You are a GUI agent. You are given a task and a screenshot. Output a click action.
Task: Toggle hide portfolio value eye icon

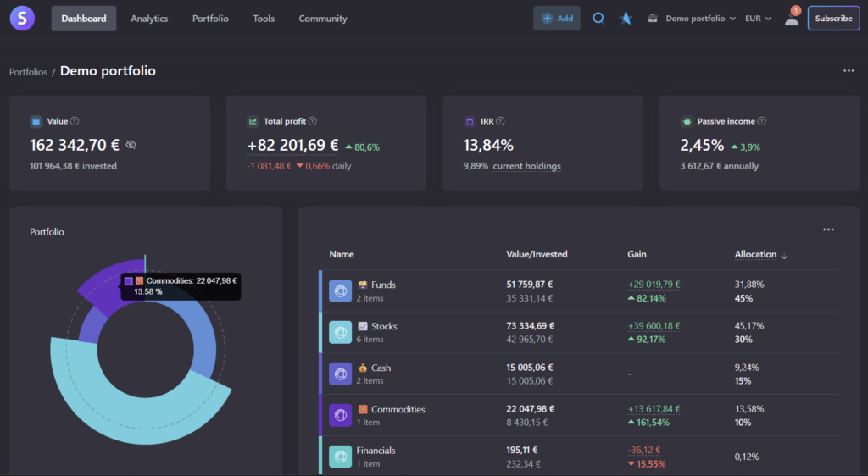pos(131,146)
